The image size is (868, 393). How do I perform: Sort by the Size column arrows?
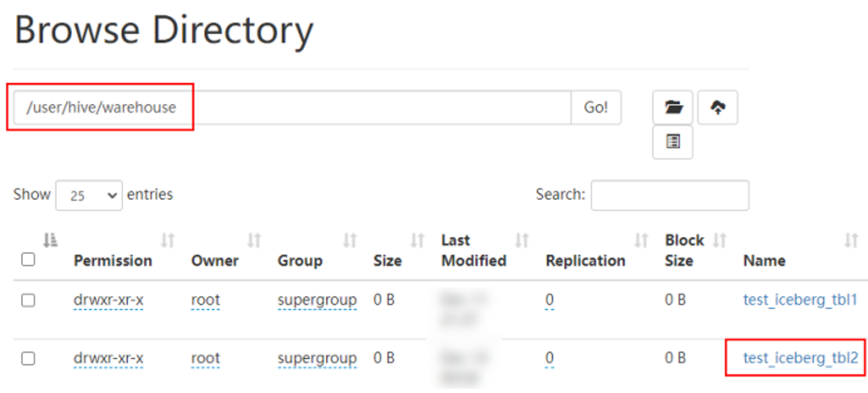click(418, 240)
